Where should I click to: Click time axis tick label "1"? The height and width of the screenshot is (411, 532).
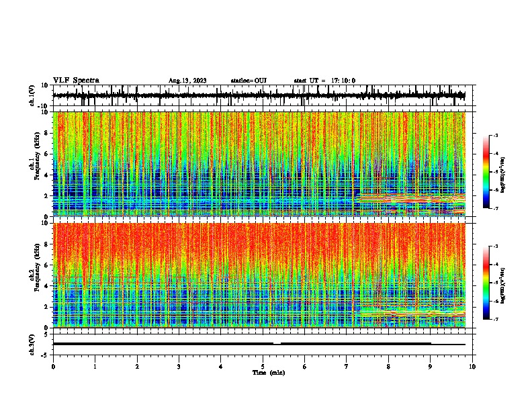pos(95,367)
